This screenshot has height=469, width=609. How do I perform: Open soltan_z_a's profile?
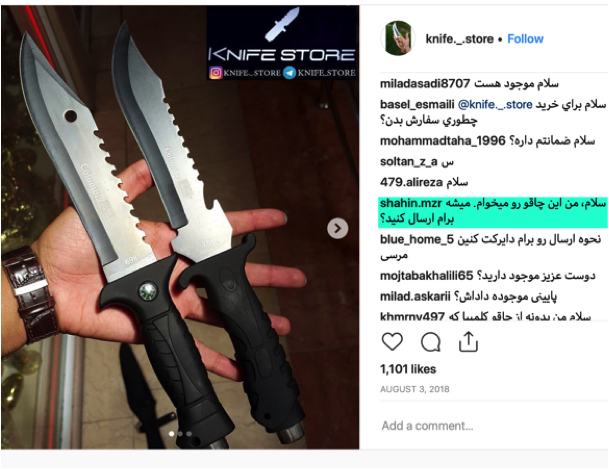pyautogui.click(x=409, y=162)
